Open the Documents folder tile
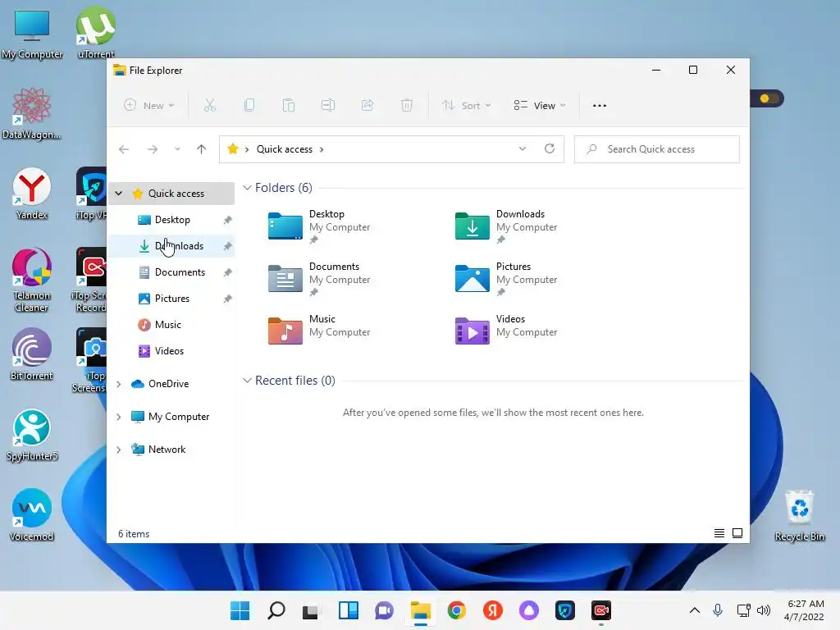Viewport: 840px width, 630px height. 319,279
